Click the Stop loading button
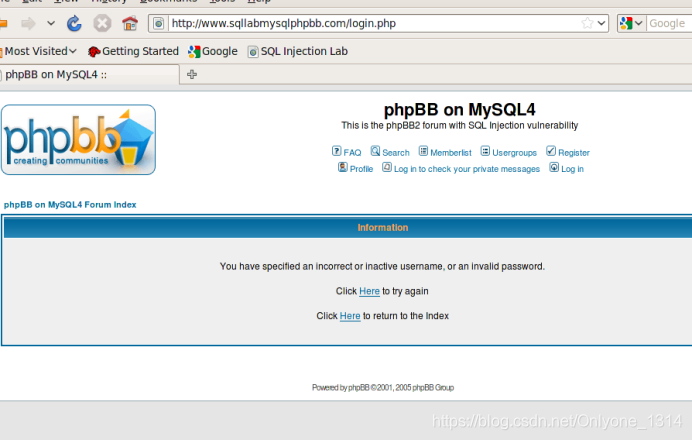Viewport: 692px width, 440px height. coord(102,23)
